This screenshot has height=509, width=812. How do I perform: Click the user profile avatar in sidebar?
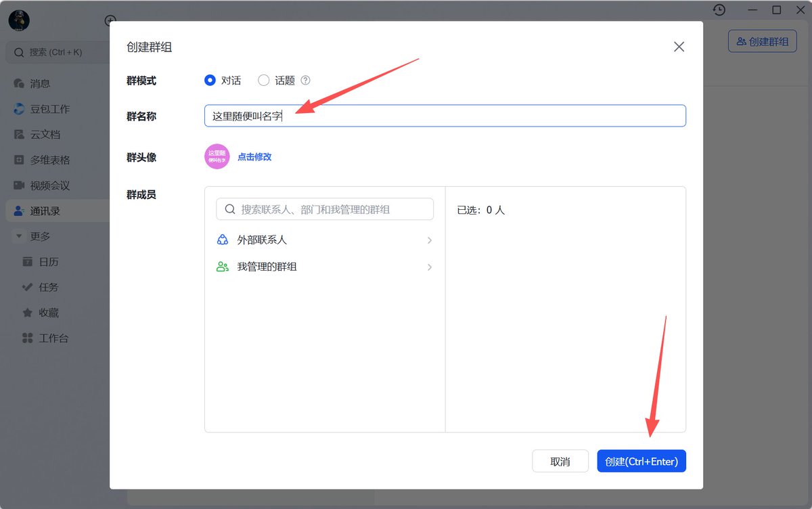(x=19, y=21)
